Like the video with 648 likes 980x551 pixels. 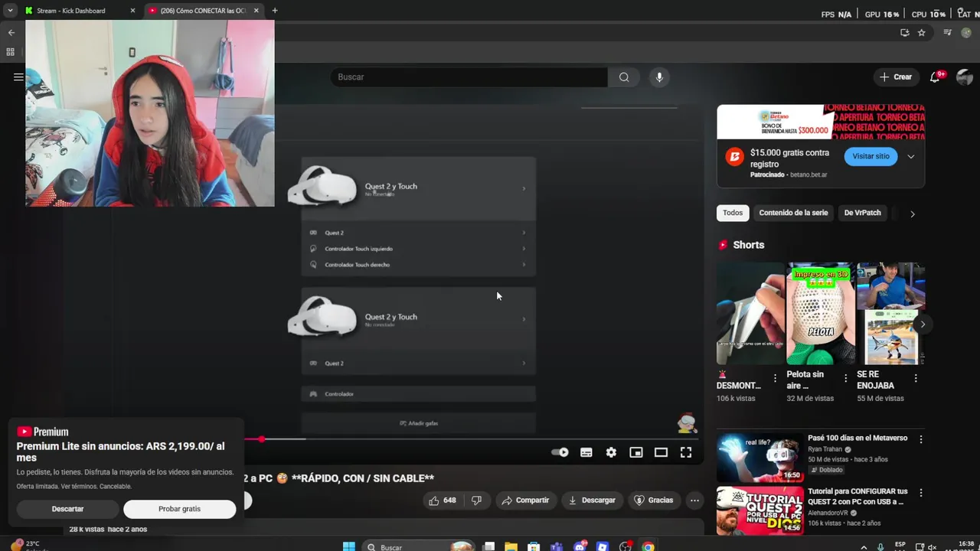443,500
